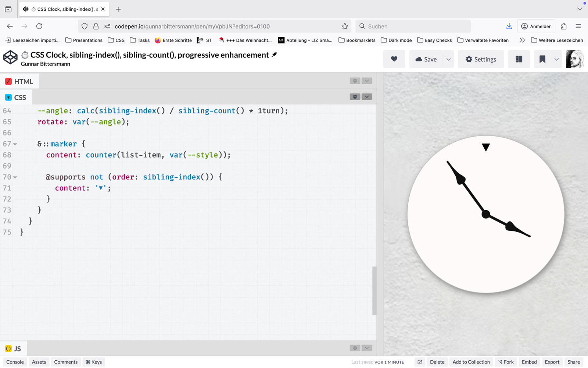Image resolution: width=588 pixels, height=368 pixels.
Task: Open the pen Settings button
Action: click(480, 59)
